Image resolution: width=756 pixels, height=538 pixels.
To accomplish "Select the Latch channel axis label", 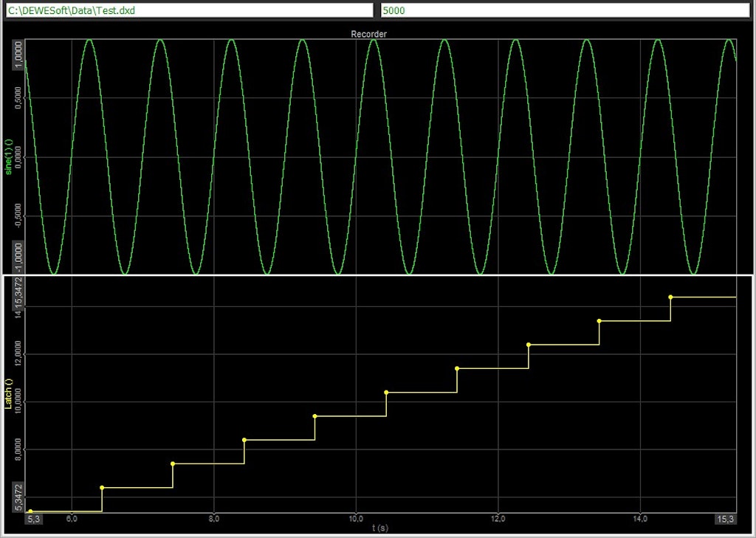I will tap(8, 394).
